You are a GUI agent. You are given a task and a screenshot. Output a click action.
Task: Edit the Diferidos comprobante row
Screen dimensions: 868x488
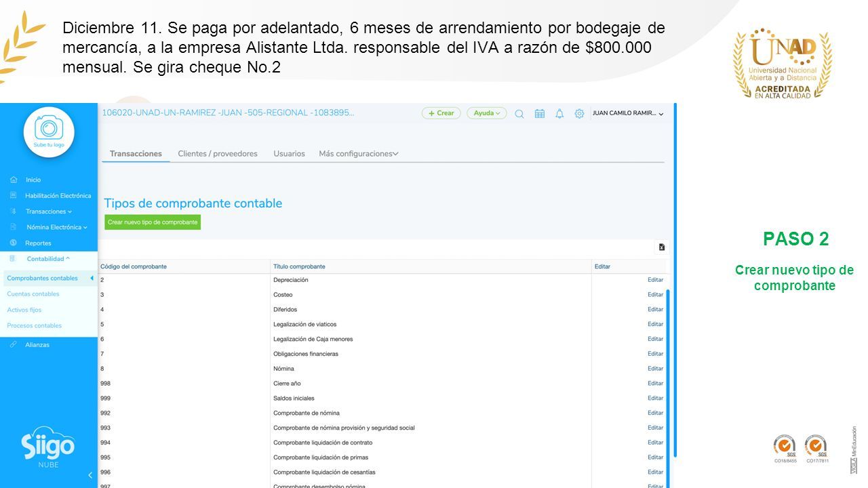(x=655, y=310)
